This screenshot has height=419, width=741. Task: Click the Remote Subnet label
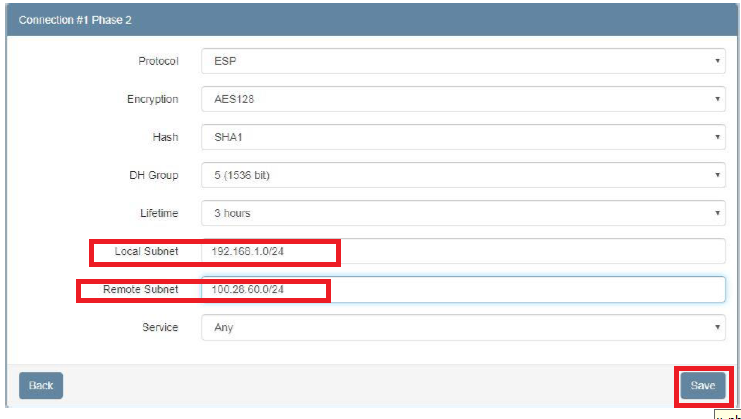pyautogui.click(x=141, y=289)
